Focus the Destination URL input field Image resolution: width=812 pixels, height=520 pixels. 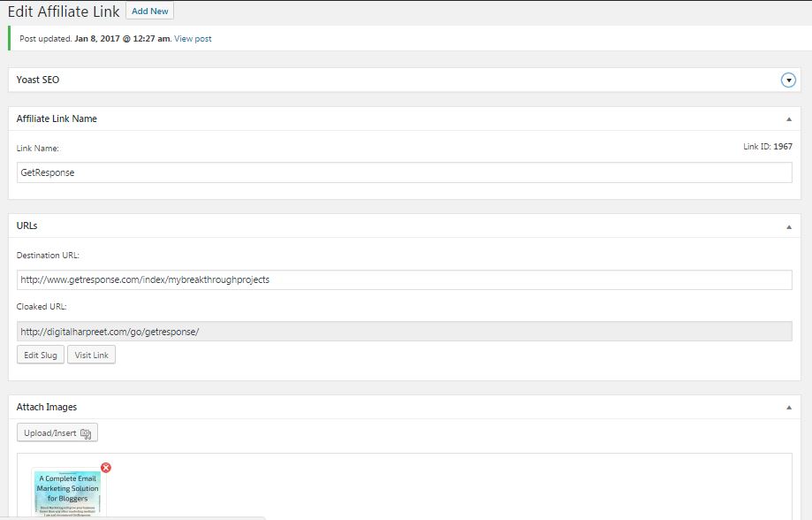coord(405,280)
